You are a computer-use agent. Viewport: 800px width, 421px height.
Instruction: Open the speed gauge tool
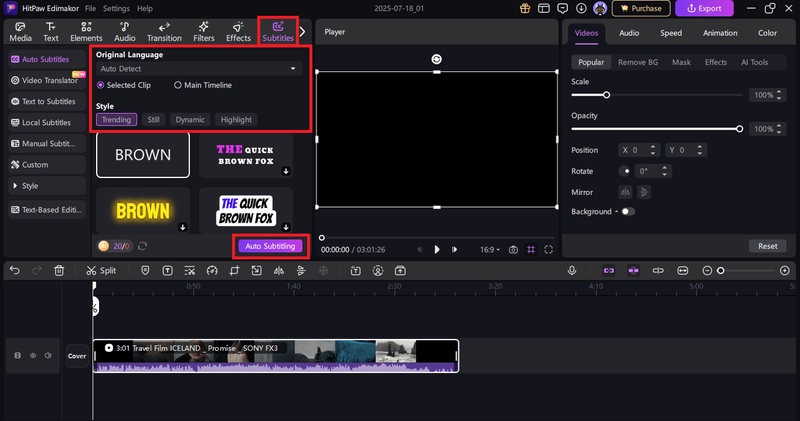(x=212, y=270)
